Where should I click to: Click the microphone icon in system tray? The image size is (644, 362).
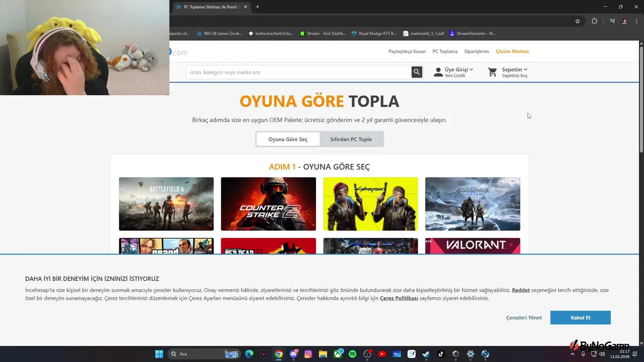tap(583, 354)
